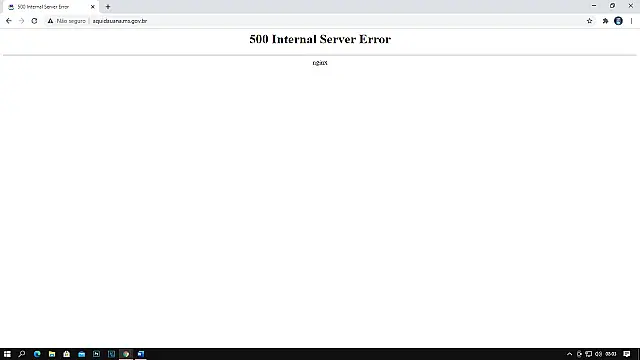Open the Chrome three-dot menu
Viewport: 640px width, 360px height.
tap(631, 21)
